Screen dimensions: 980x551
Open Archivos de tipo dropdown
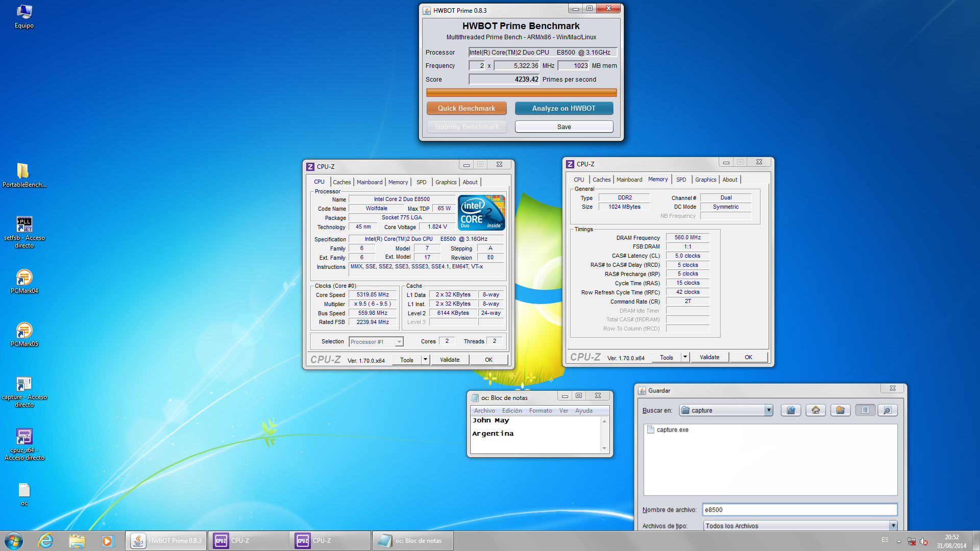tap(893, 525)
